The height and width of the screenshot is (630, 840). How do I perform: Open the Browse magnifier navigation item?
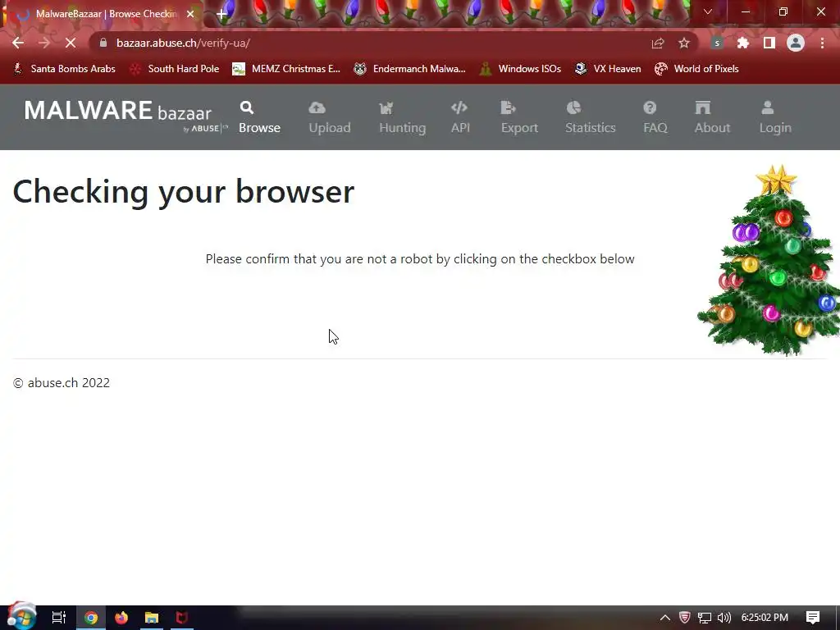[x=259, y=117]
